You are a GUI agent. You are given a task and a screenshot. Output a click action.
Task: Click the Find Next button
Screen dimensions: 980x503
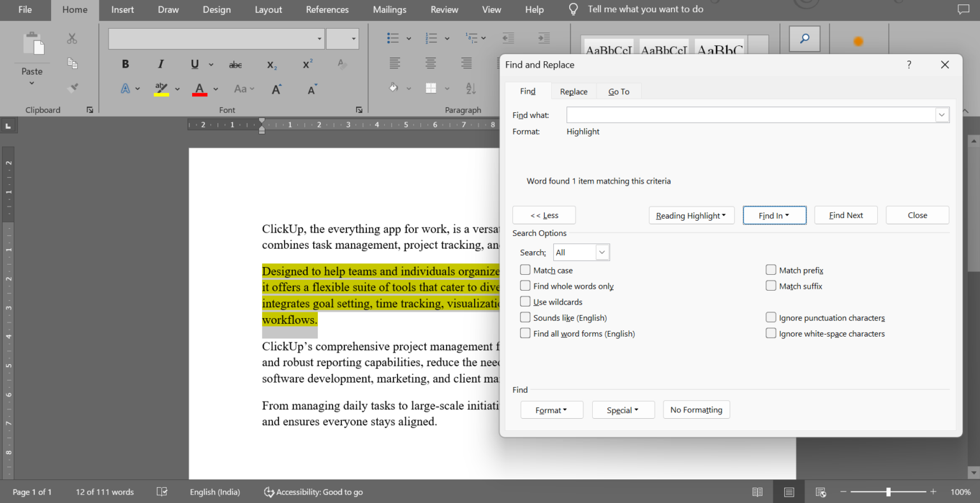845,215
